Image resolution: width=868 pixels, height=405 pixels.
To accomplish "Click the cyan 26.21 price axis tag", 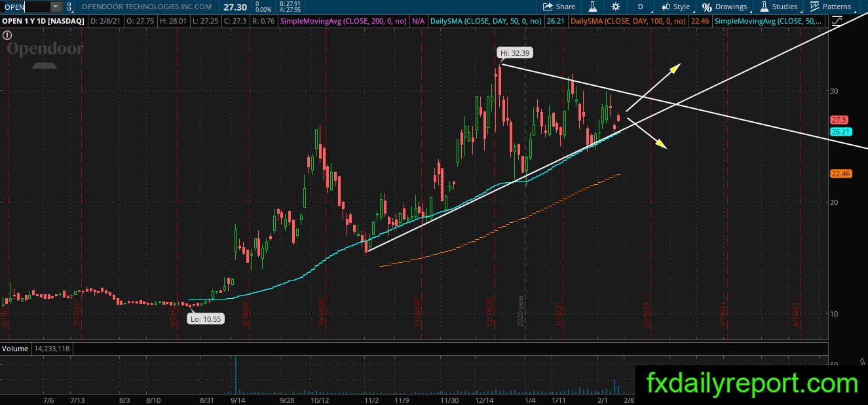I will (840, 132).
